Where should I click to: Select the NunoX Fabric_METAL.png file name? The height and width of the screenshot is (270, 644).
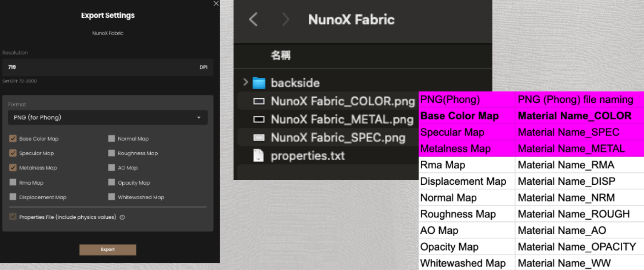tap(342, 119)
